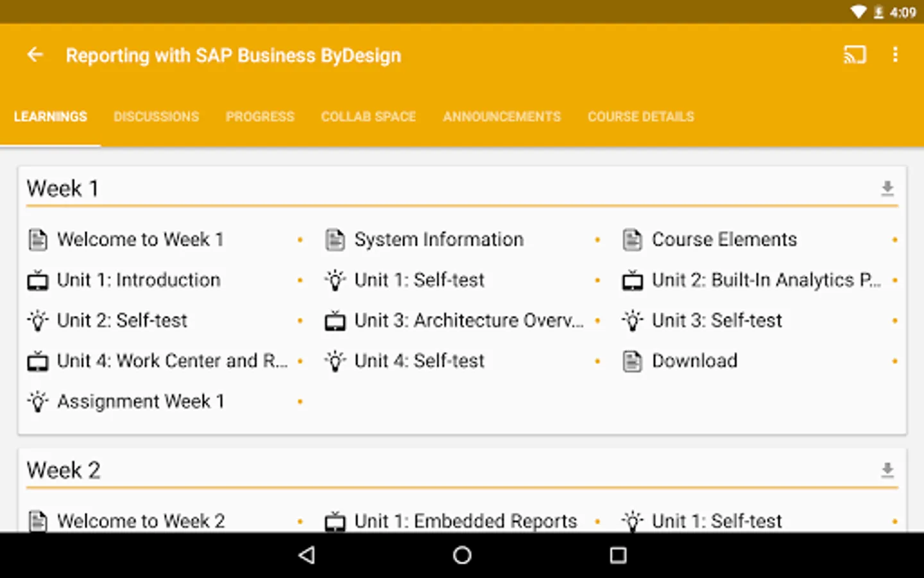This screenshot has width=924, height=578.
Task: Tap the back arrow in header
Action: coord(35,55)
